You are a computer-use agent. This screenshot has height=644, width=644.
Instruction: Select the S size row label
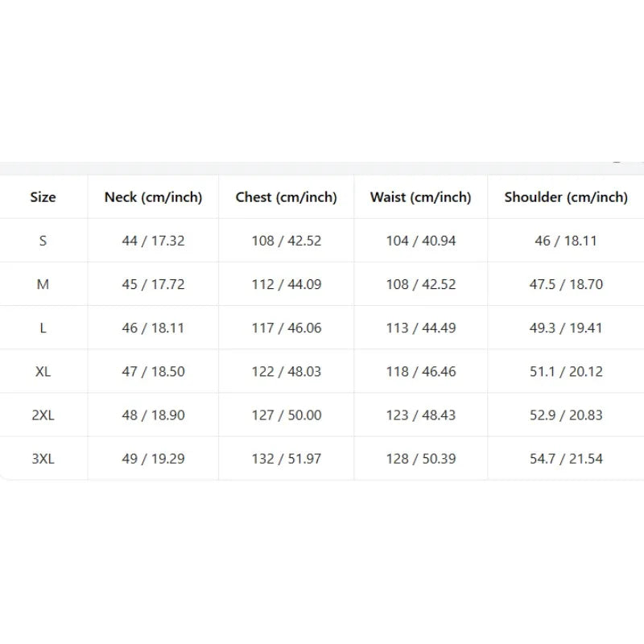43,241
